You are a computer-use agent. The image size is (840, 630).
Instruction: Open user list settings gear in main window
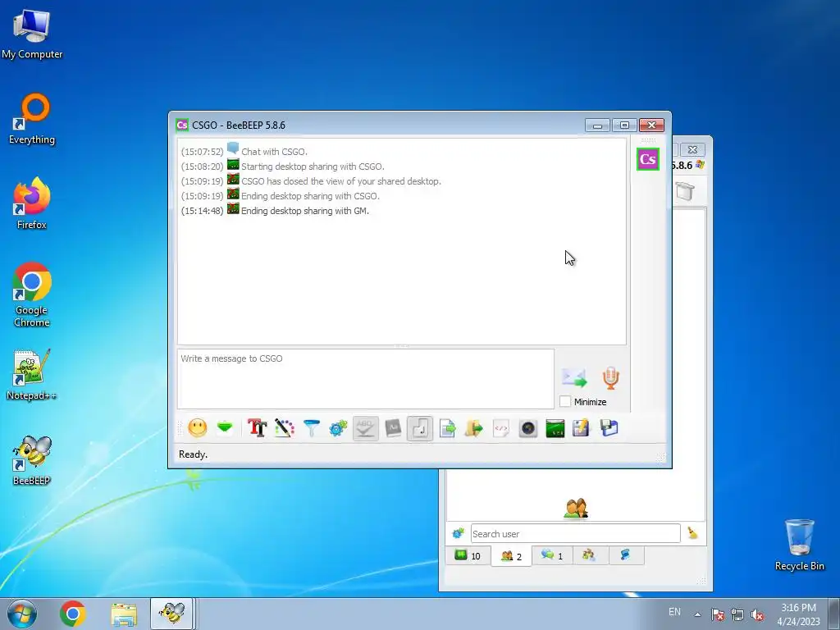458,533
